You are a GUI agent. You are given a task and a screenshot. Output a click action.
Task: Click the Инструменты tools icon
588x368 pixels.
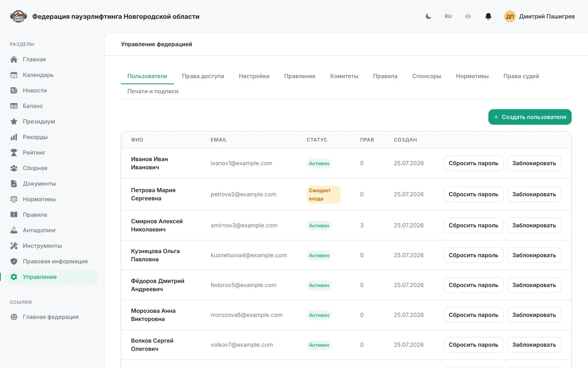[14, 245]
